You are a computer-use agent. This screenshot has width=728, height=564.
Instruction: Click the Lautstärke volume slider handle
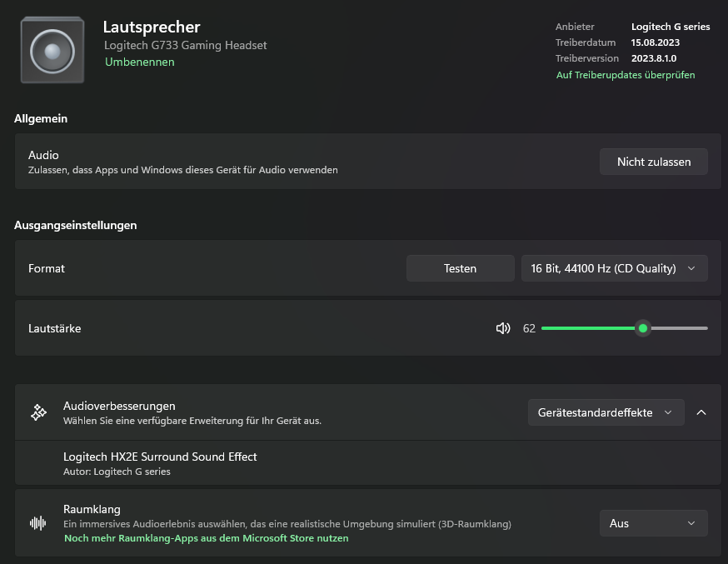coord(643,328)
